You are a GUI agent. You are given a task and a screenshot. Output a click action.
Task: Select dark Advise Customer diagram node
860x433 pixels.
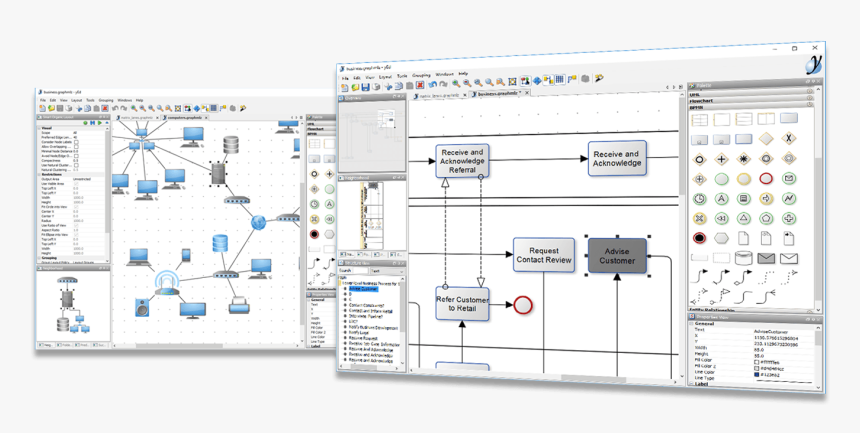617,255
